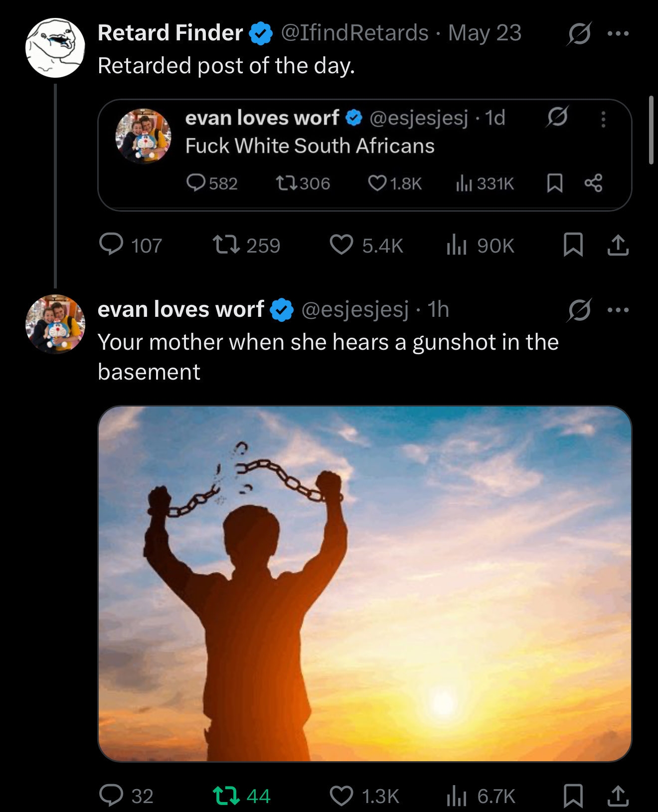Open the three-dot menu on the reply post
This screenshot has height=812, width=658.
tap(618, 310)
